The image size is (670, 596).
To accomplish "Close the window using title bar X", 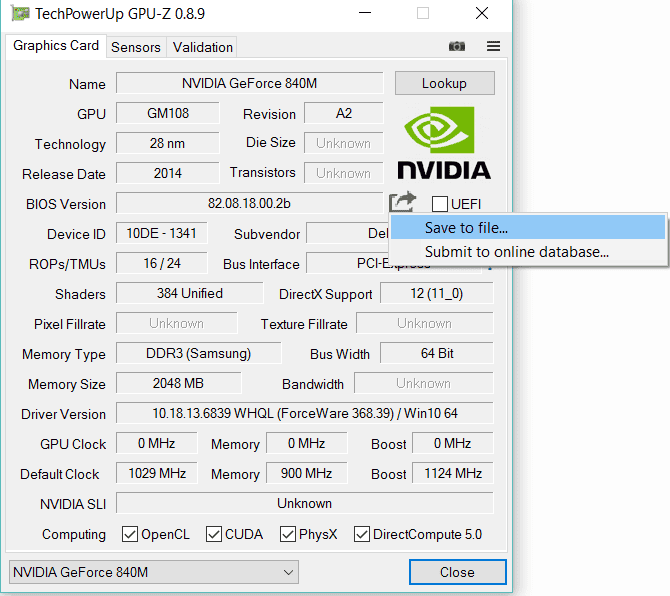I will (x=482, y=13).
